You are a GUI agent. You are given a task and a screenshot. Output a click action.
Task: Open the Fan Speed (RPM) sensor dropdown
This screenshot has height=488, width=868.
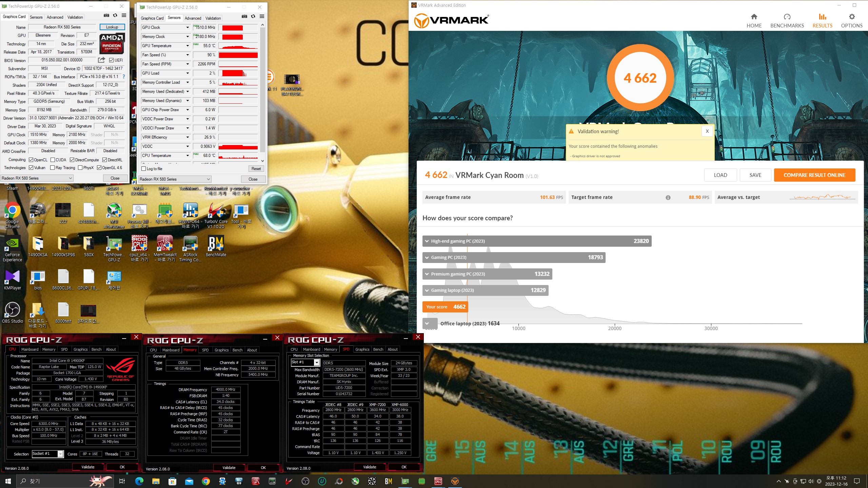tap(188, 64)
